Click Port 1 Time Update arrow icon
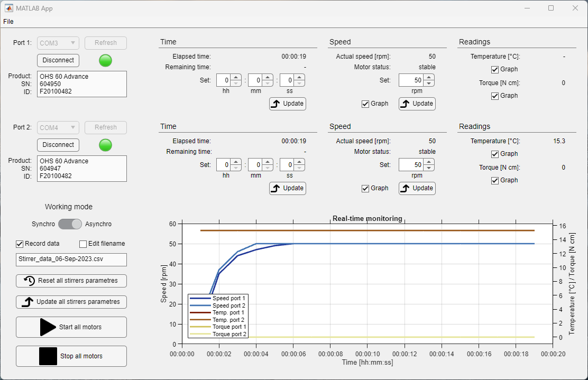This screenshot has width=588, height=380. [275, 104]
